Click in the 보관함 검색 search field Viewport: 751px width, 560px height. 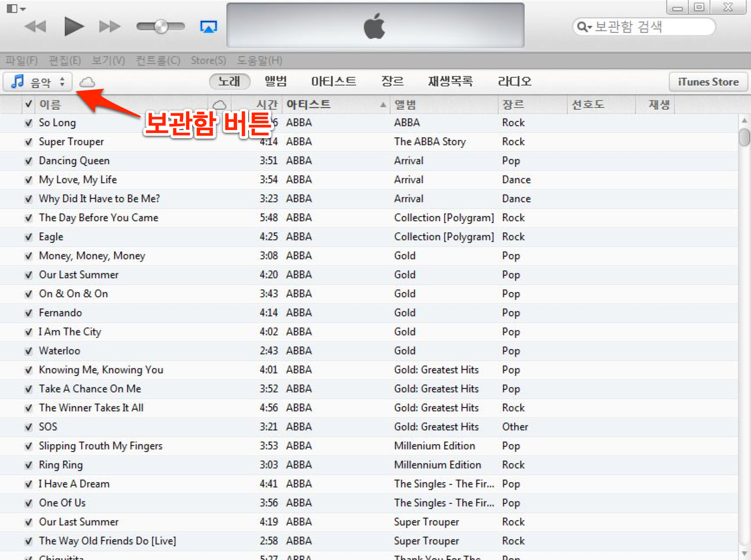[648, 27]
